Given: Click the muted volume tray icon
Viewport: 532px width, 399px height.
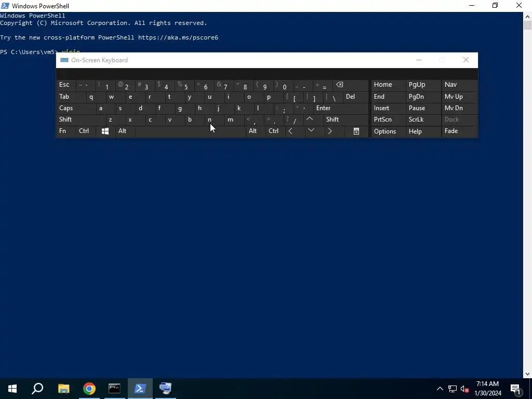Looking at the screenshot, I should pyautogui.click(x=465, y=389).
